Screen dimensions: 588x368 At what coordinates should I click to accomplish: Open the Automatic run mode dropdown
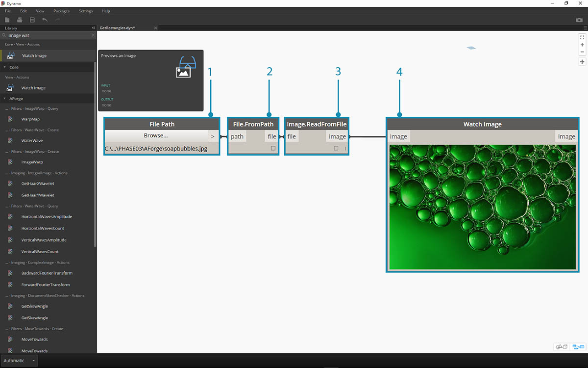19,361
